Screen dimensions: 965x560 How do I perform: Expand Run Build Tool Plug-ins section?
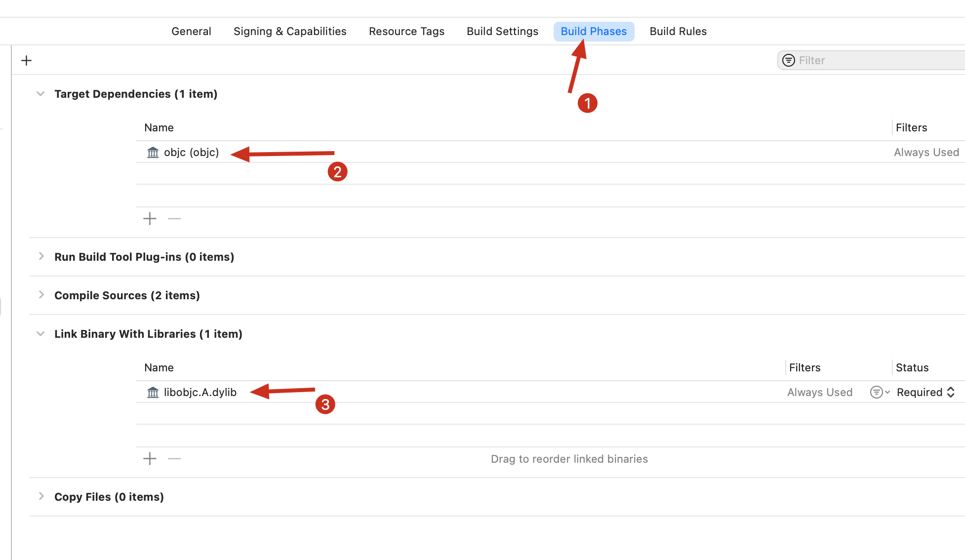click(41, 256)
